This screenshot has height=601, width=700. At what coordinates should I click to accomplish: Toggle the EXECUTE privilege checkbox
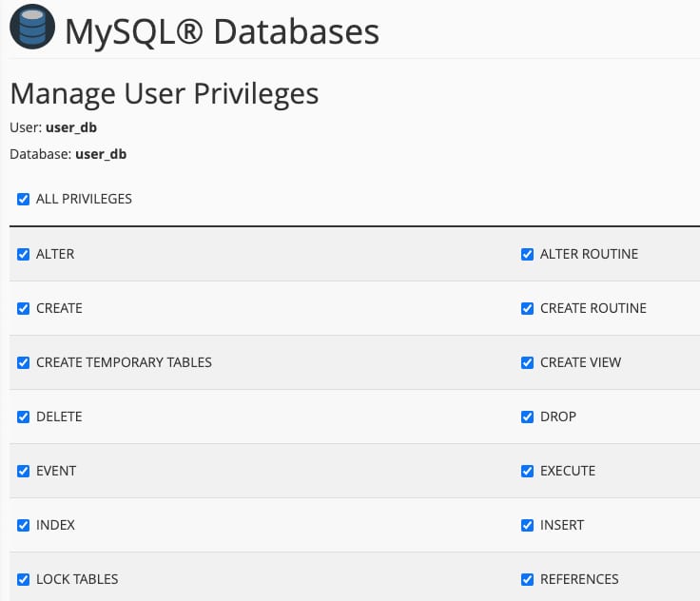[x=528, y=472]
